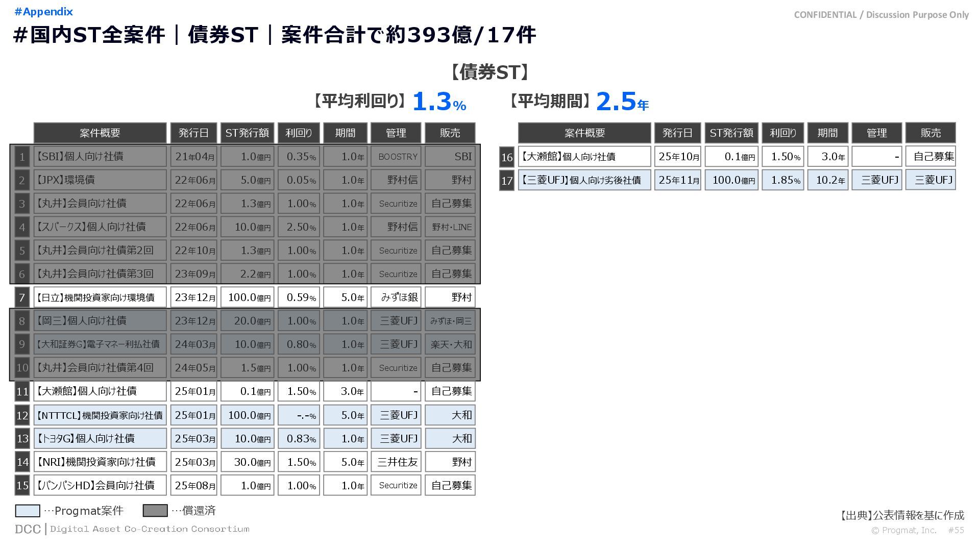980x551 pixels.
Task: Click the 1.85% yield cell
Action: 782,180
